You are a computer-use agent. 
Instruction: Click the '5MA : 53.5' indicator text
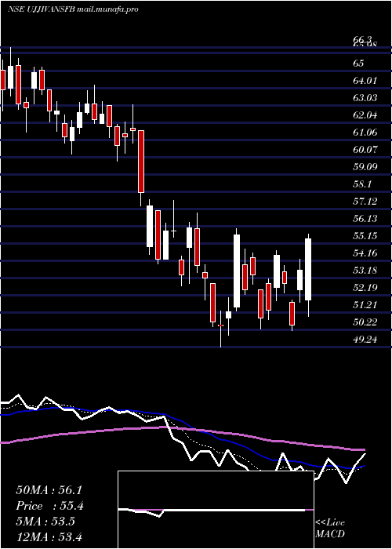(45, 522)
